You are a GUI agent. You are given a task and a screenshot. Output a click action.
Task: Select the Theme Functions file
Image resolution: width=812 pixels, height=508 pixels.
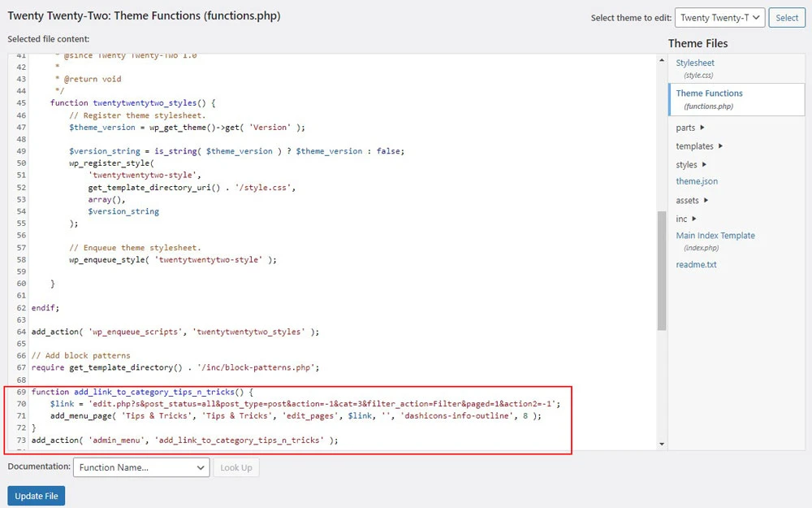710,93
